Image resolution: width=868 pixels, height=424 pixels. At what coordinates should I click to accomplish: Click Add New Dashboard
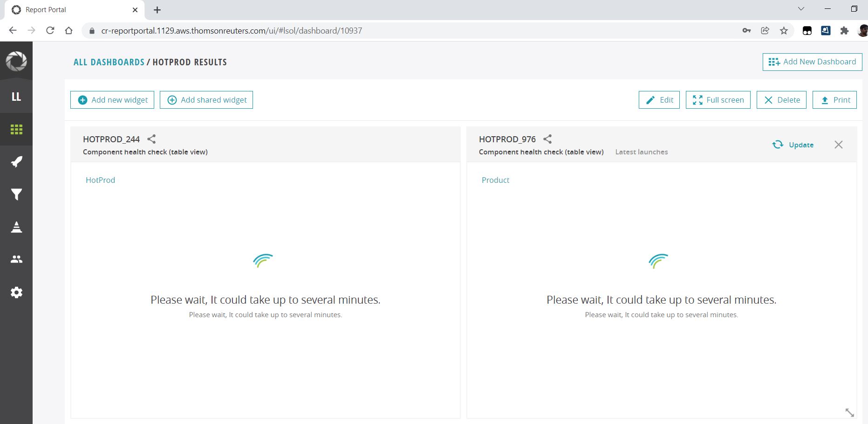coord(812,61)
